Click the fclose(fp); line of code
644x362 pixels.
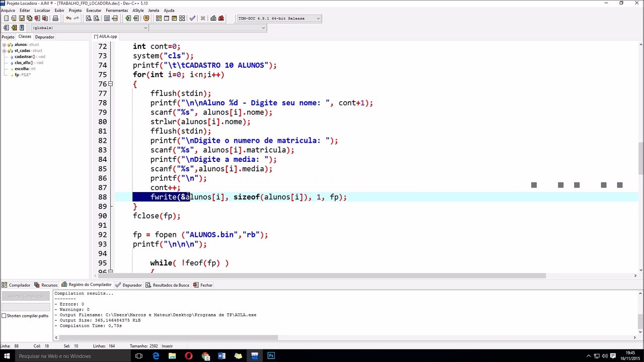click(156, 216)
